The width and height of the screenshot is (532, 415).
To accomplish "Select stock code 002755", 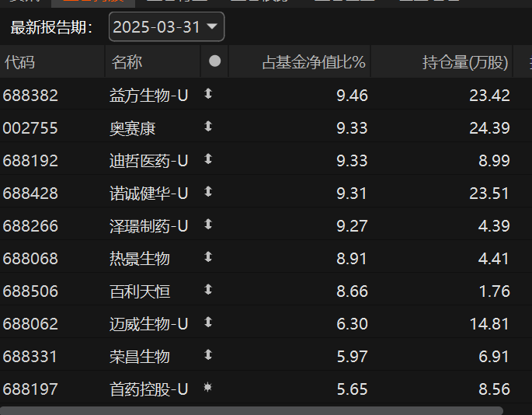I will [30, 128].
